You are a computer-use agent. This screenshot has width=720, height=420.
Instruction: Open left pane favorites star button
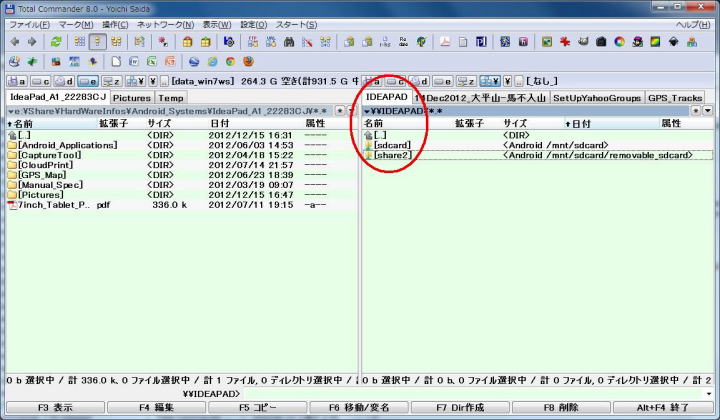click(x=340, y=111)
